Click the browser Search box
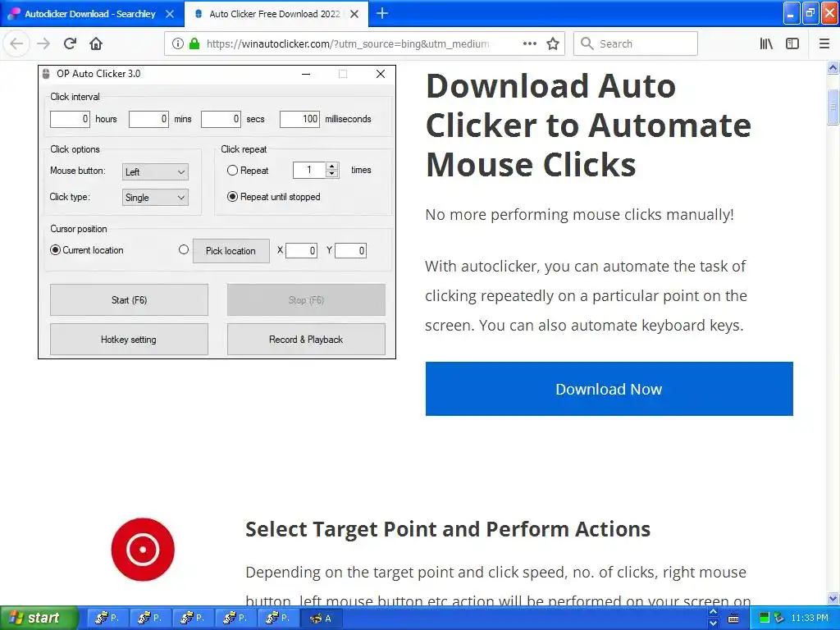The width and height of the screenshot is (840, 630). (636, 43)
